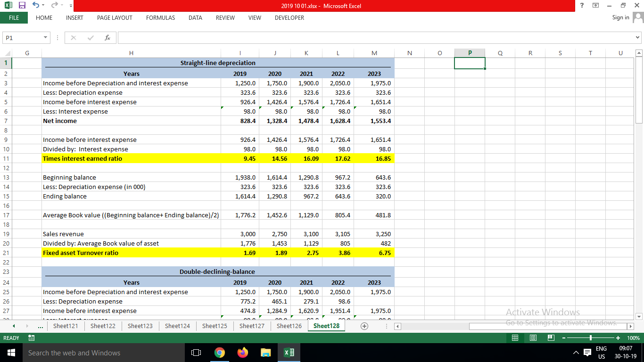
Task: Select the Fixed asset Turnover ratio cell
Action: (131, 253)
